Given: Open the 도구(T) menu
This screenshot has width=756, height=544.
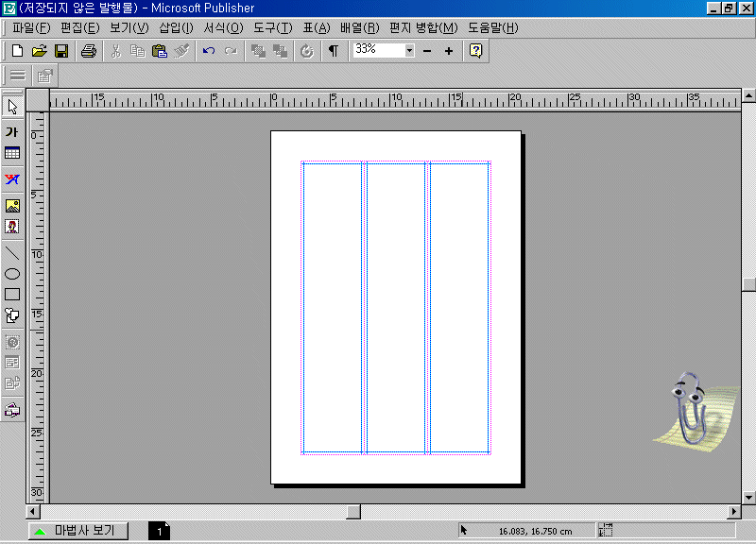Looking at the screenshot, I should point(273,28).
